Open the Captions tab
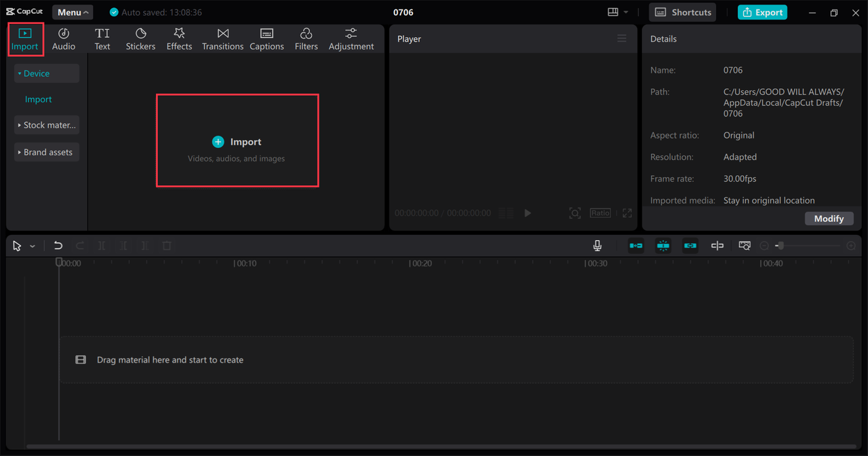This screenshot has height=456, width=868. 267,39
